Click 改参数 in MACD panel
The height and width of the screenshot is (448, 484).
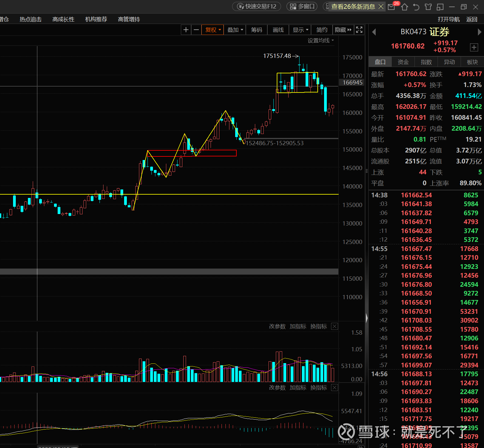[x=277, y=388]
